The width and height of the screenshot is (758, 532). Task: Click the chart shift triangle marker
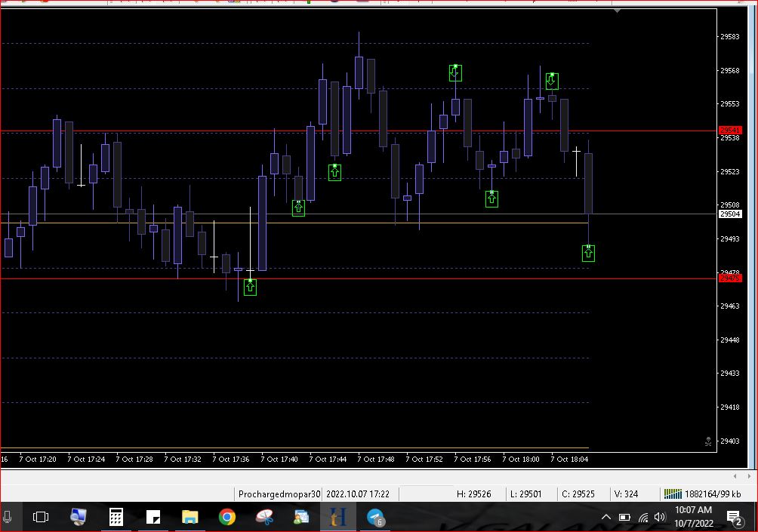coord(618,11)
